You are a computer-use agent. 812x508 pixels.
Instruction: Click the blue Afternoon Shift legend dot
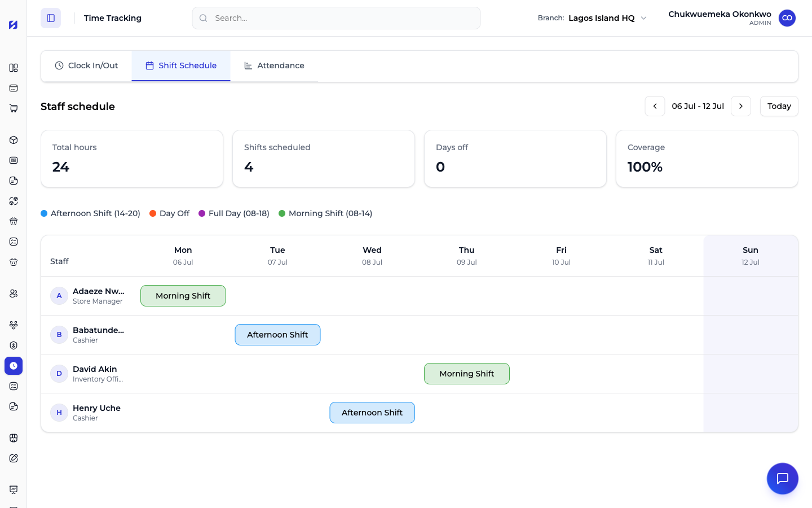(44, 213)
